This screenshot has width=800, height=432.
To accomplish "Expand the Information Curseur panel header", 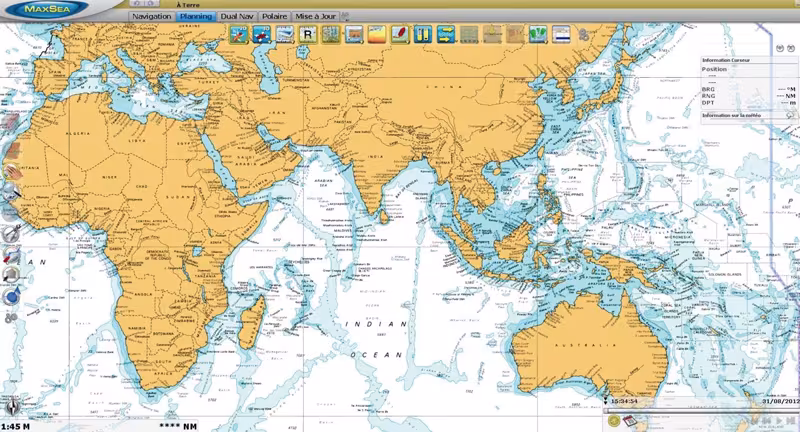I will [x=748, y=60].
